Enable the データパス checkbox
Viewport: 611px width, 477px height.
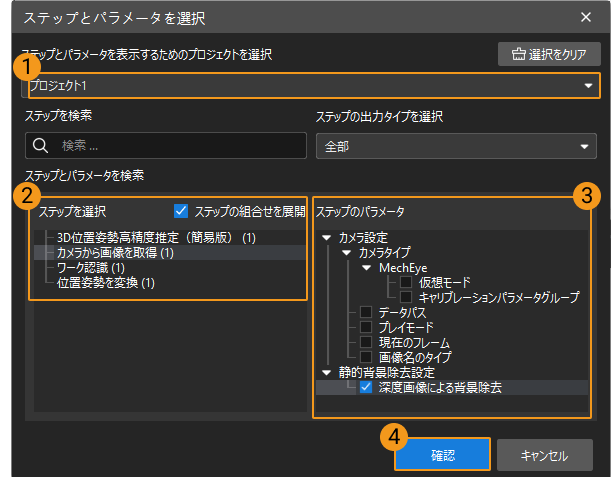pos(367,312)
